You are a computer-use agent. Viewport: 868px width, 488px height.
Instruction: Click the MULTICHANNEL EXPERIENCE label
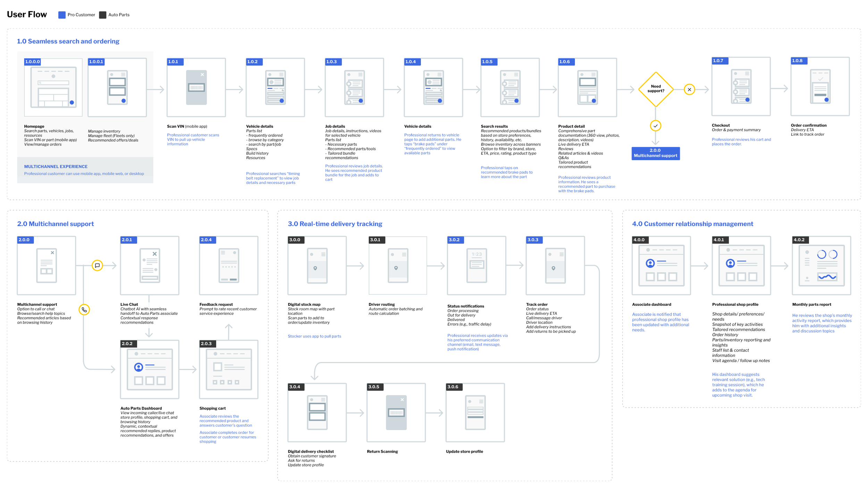pos(56,167)
